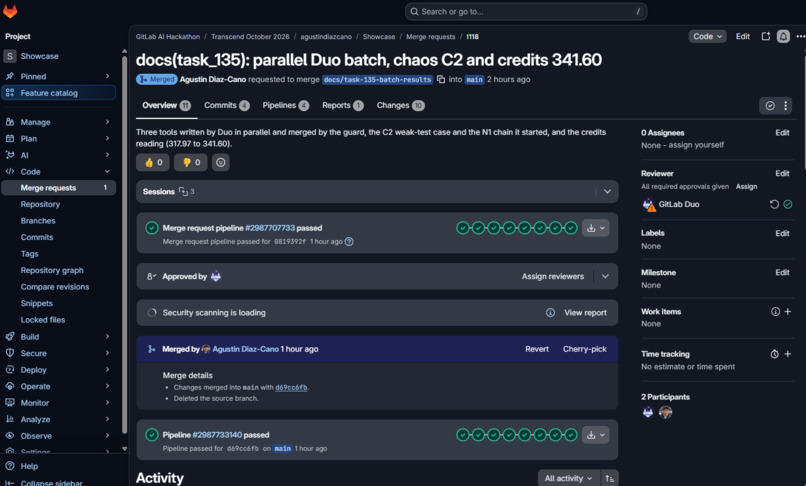Open the notifications bell icon
The width and height of the screenshot is (806, 486).
click(783, 36)
